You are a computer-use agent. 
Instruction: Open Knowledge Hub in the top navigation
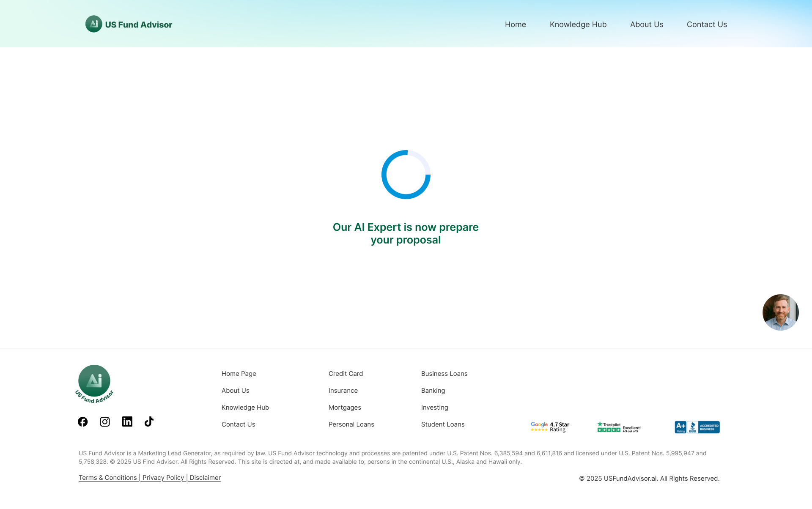(578, 25)
